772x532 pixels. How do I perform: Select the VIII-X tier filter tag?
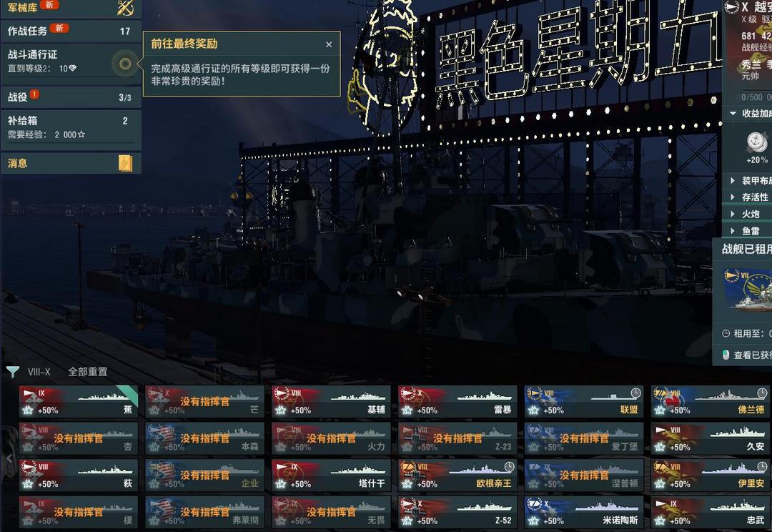(x=39, y=372)
